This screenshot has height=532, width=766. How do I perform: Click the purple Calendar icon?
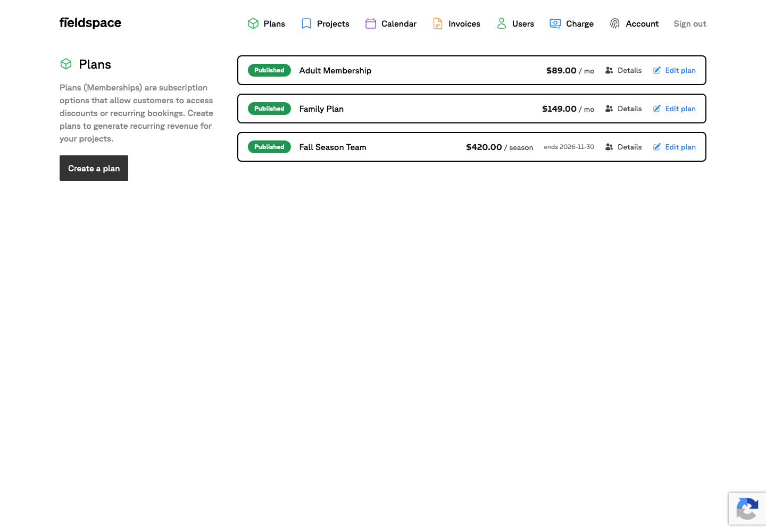point(371,23)
